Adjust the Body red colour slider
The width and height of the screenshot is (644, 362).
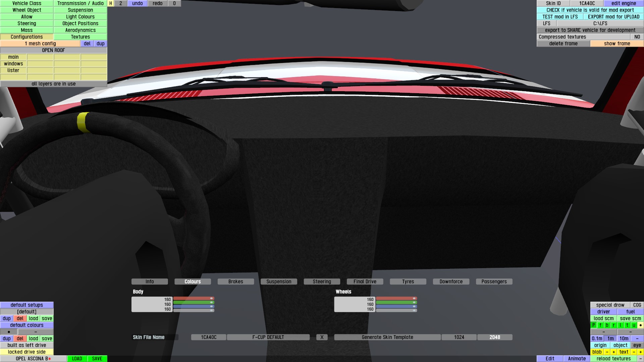coord(194,298)
